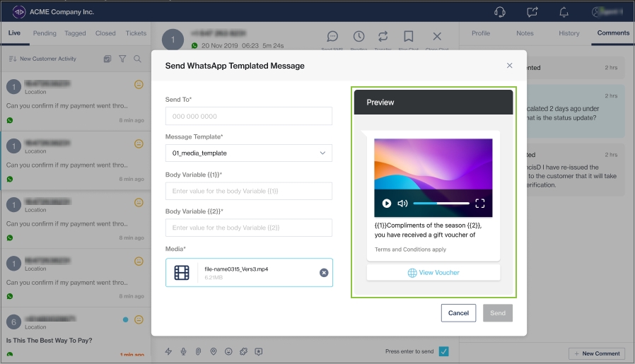
Task: Play the preview video
Action: 387,204
